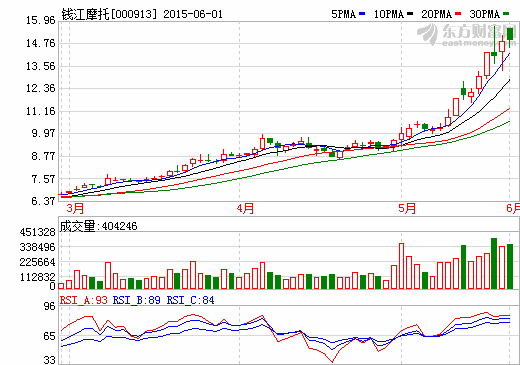Click the 8.77 price axis label
The image size is (520, 365).
pyautogui.click(x=43, y=156)
